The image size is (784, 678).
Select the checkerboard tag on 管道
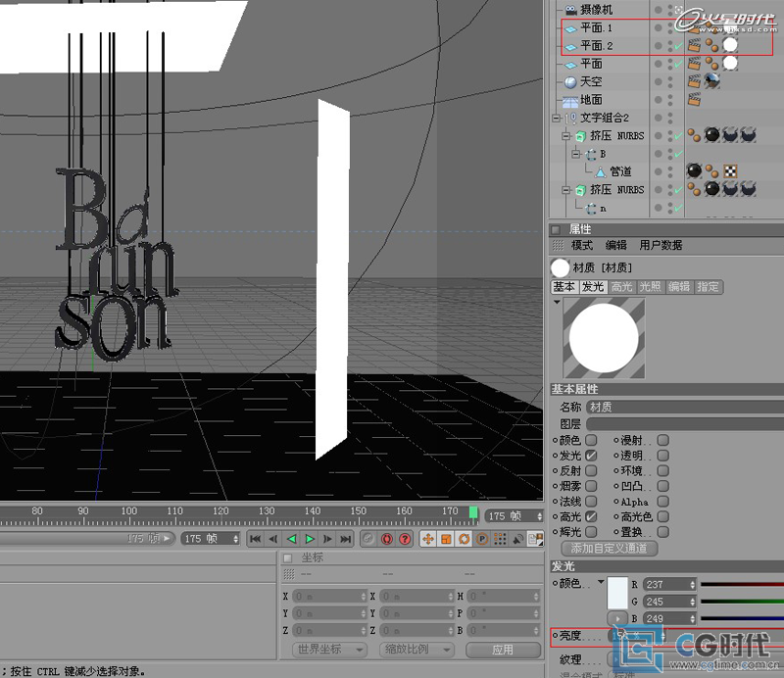click(730, 171)
